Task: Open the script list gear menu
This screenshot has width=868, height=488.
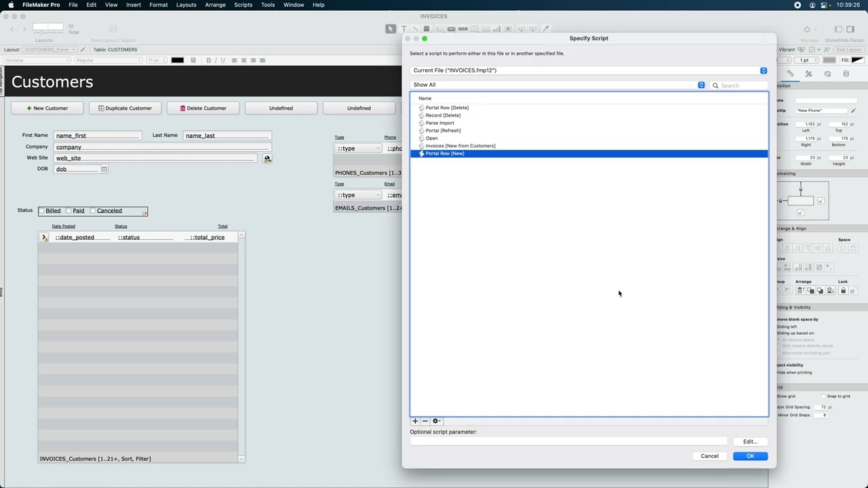Action: [x=437, y=421]
